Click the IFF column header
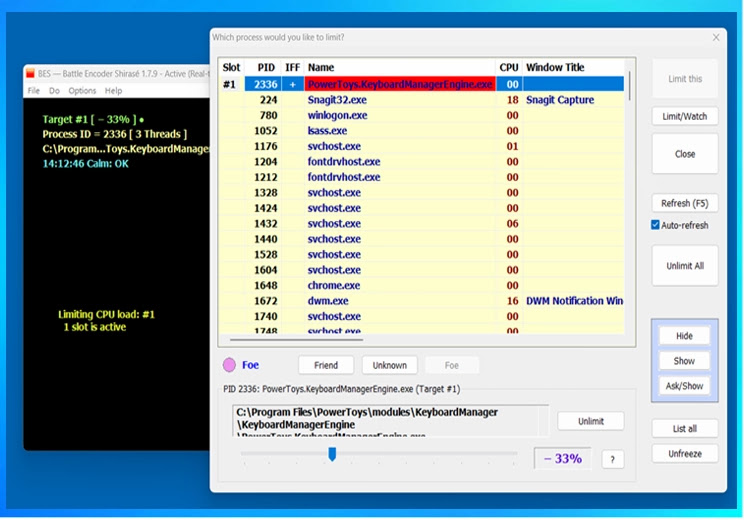 [x=292, y=67]
